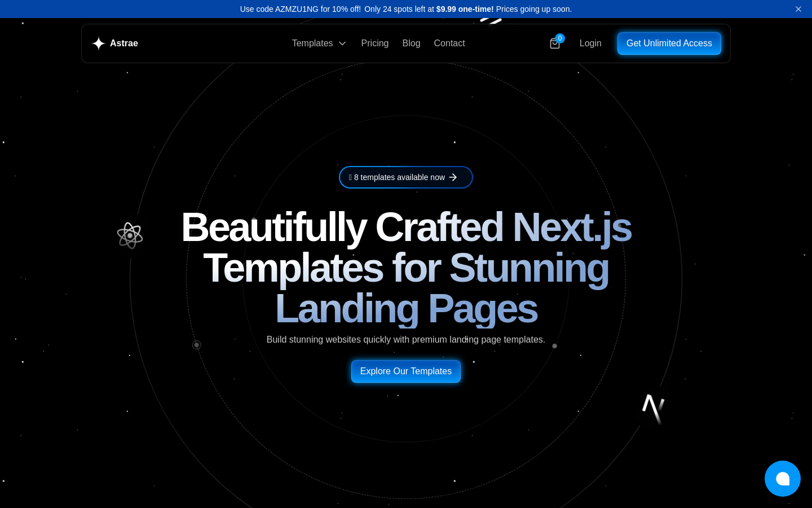The width and height of the screenshot is (812, 508).
Task: Expand the Templates dropdown menu
Action: point(319,43)
